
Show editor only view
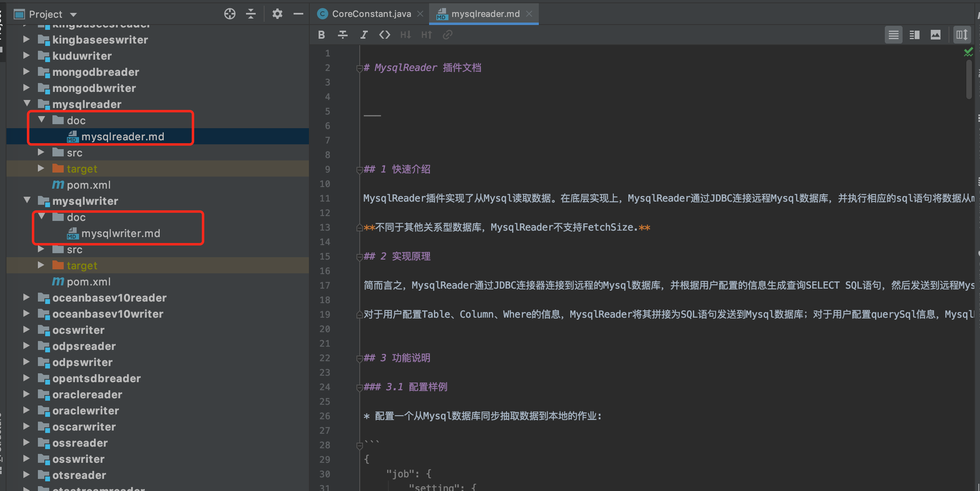pos(894,35)
